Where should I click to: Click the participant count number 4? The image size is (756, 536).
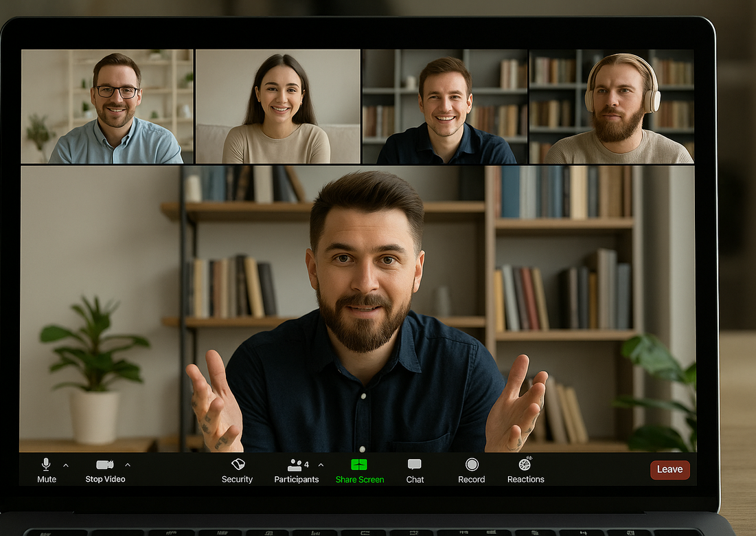tap(307, 465)
